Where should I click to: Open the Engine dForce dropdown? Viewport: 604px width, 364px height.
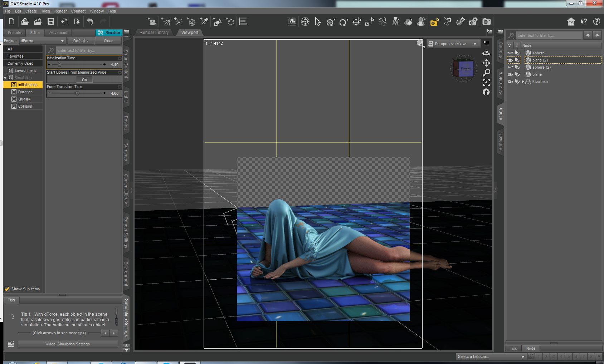(42, 41)
